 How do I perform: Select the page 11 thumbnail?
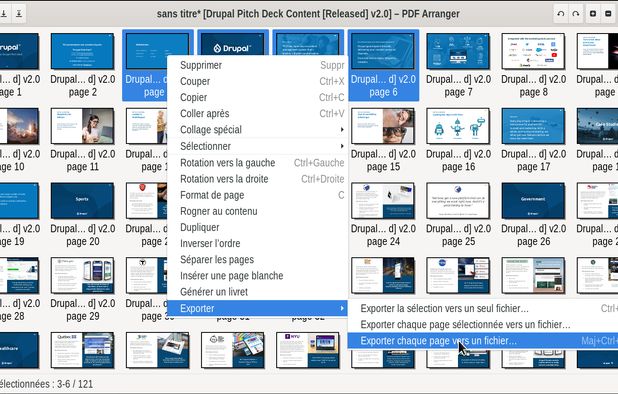pos(82,126)
